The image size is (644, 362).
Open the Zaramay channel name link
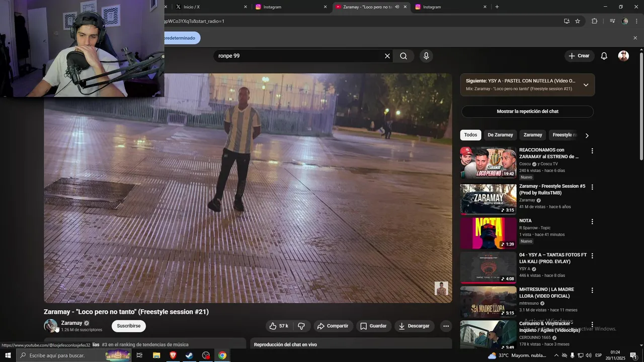[71, 323]
